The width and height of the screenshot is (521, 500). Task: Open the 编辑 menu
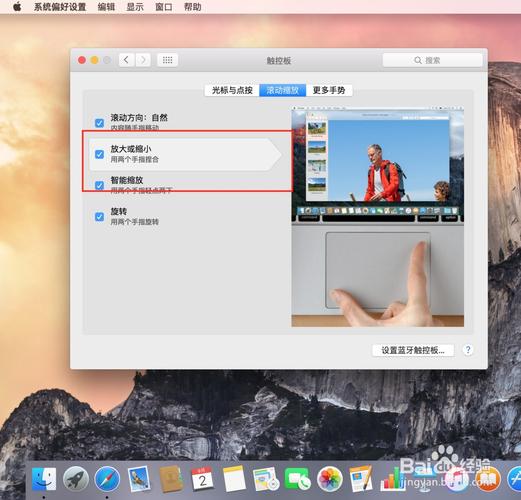tap(106, 7)
